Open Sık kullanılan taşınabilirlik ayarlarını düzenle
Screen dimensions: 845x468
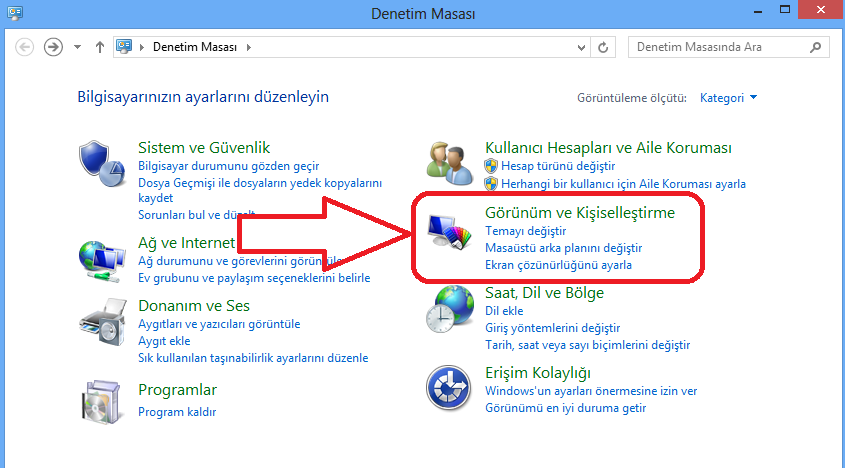[x=253, y=358]
